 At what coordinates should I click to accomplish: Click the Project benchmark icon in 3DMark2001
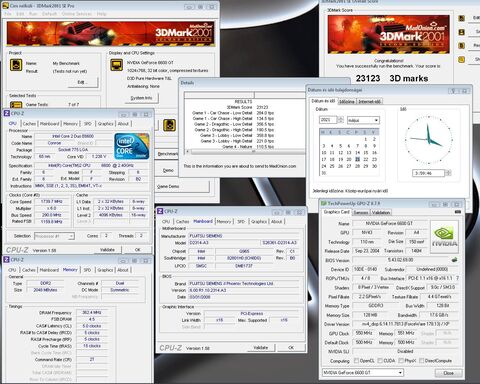click(x=16, y=65)
